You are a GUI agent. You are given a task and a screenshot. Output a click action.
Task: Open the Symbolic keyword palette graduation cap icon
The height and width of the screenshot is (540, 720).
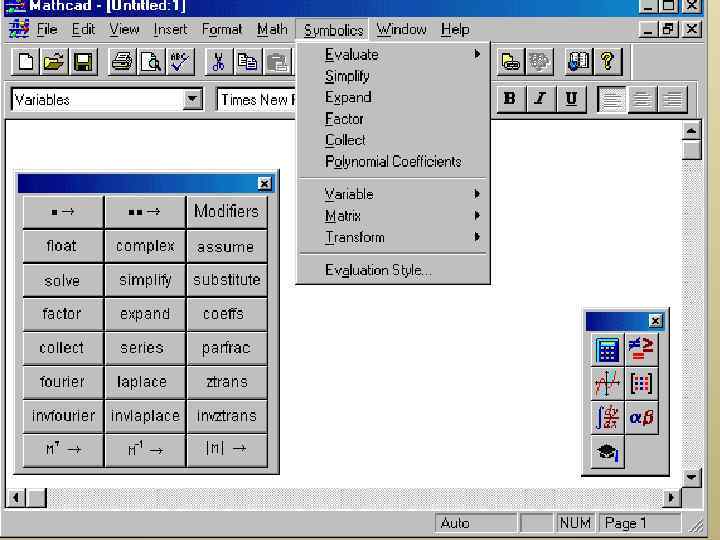point(608,452)
